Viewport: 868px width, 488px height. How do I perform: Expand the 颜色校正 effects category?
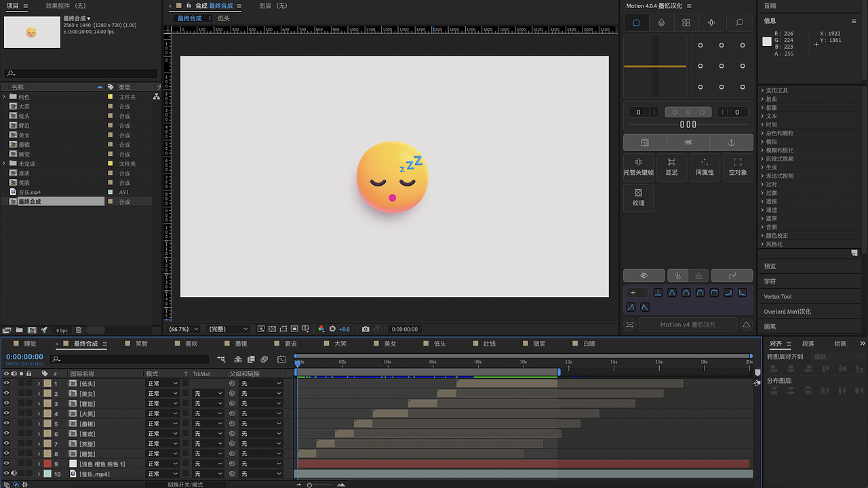tap(763, 236)
